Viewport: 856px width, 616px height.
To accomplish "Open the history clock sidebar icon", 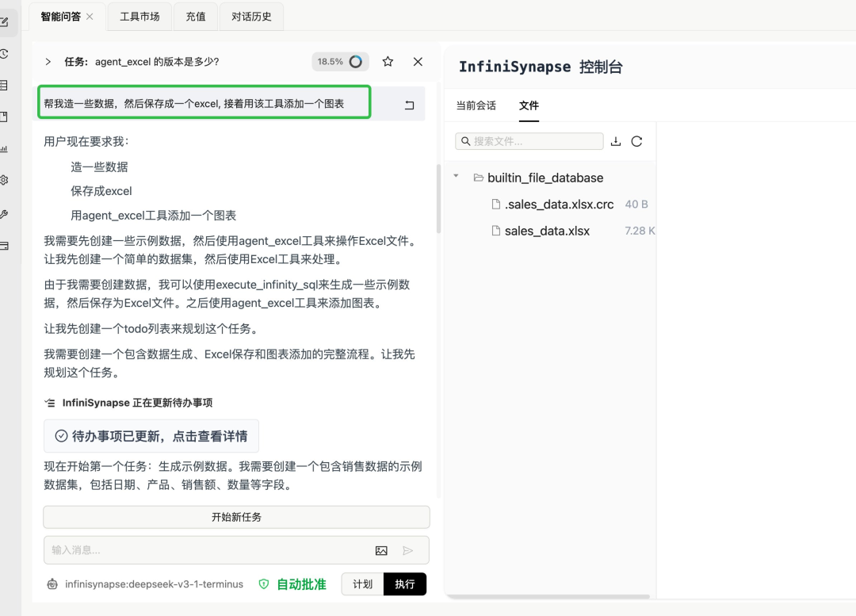I will tap(4, 54).
